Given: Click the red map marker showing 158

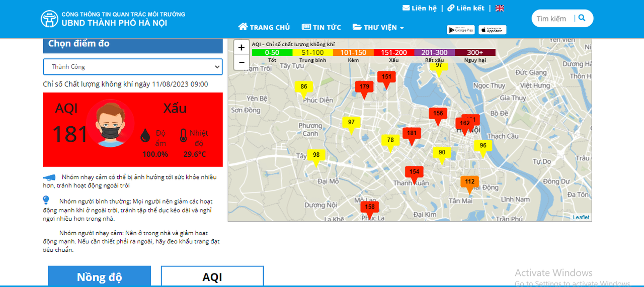Looking at the screenshot, I should pyautogui.click(x=369, y=207).
